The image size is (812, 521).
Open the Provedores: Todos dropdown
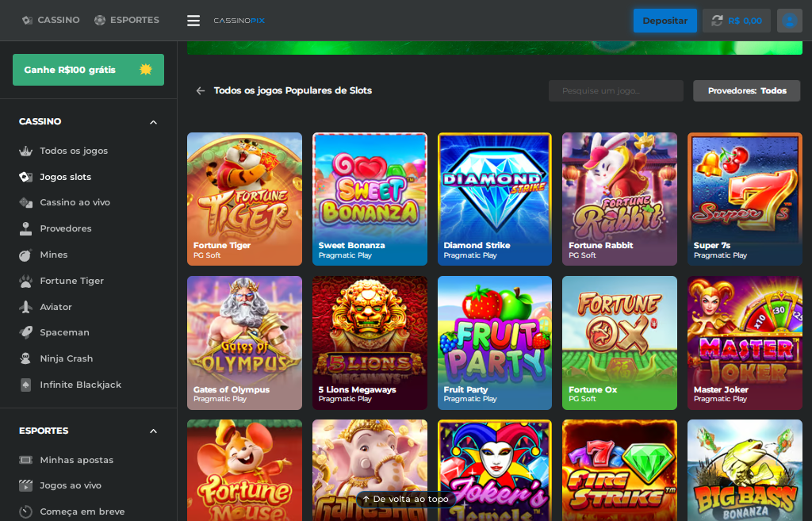[746, 91]
